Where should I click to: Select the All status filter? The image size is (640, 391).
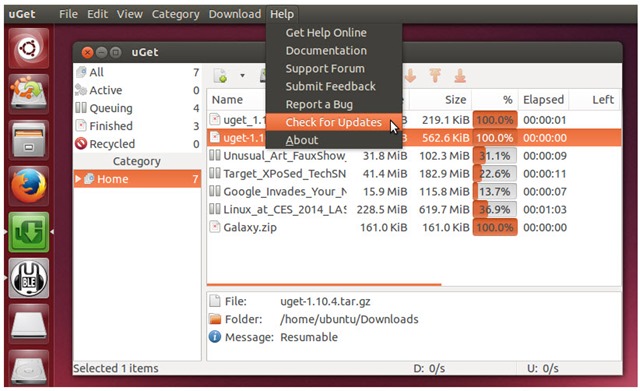[x=137, y=72]
